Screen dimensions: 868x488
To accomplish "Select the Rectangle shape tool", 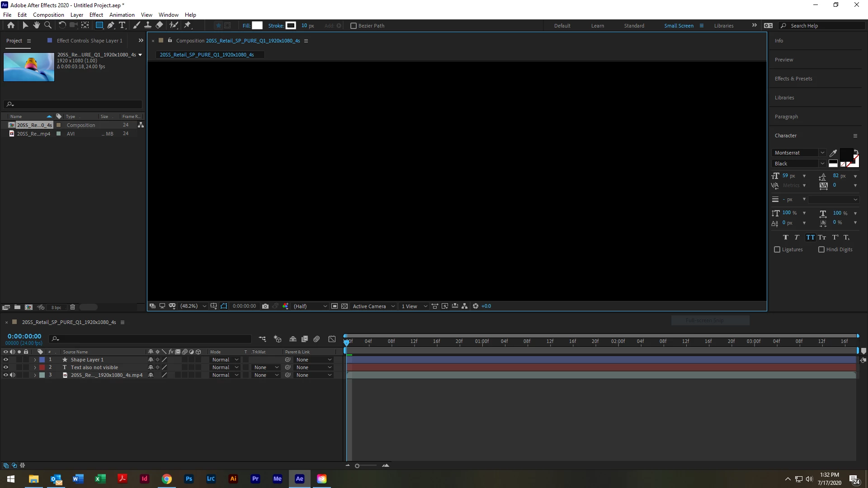I will [x=99, y=25].
